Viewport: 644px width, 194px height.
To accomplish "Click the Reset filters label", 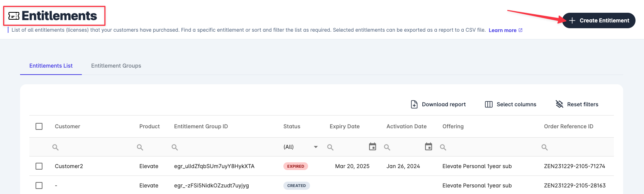I will click(x=583, y=104).
